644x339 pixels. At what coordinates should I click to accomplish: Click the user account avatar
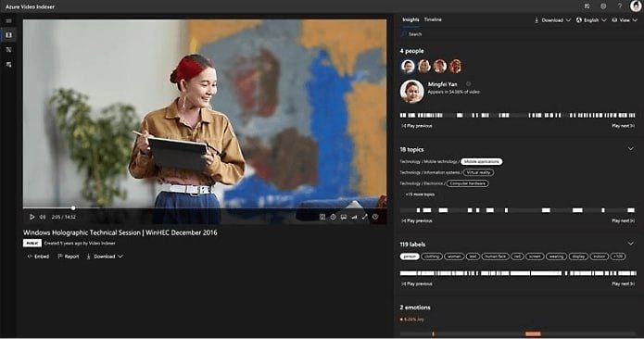pyautogui.click(x=636, y=6)
